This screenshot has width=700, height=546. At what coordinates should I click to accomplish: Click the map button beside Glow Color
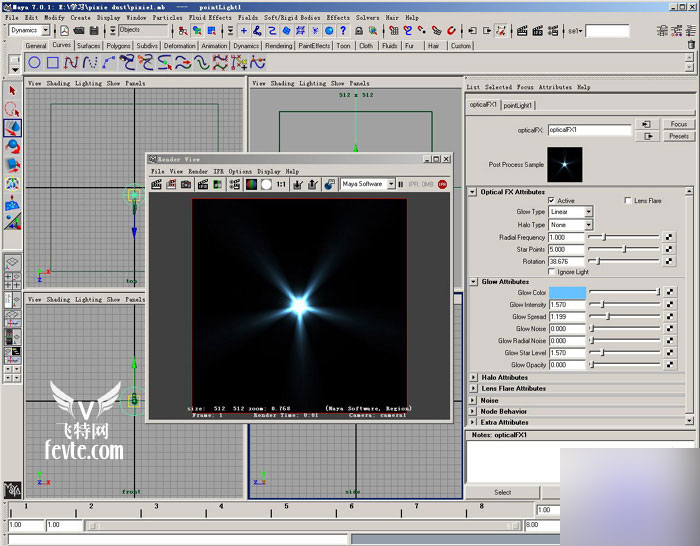[x=669, y=292]
